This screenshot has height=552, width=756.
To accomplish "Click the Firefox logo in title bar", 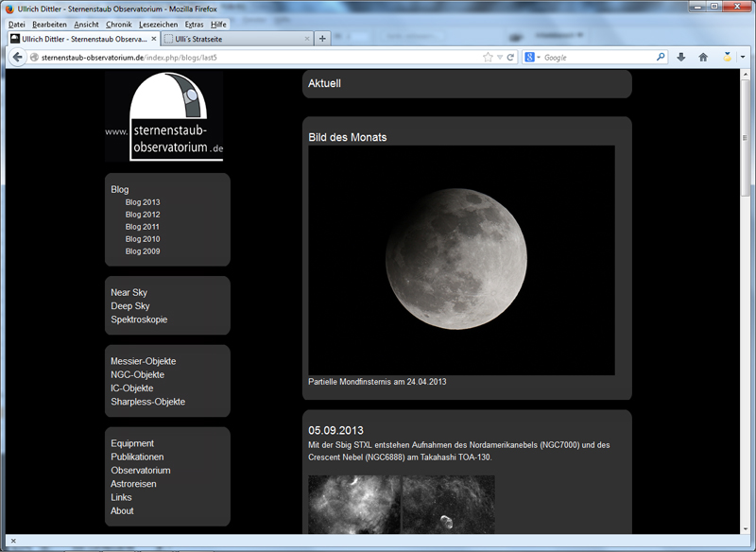I will (x=9, y=9).
